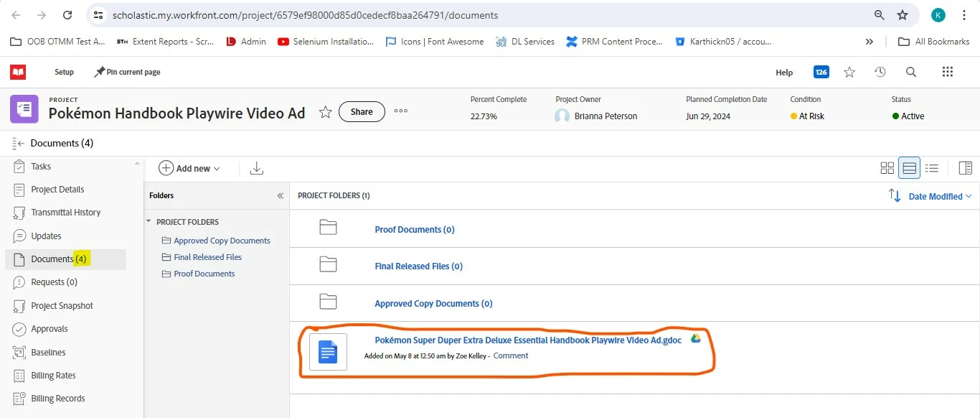Show more bookmarks with the double chevron

[x=870, y=42]
